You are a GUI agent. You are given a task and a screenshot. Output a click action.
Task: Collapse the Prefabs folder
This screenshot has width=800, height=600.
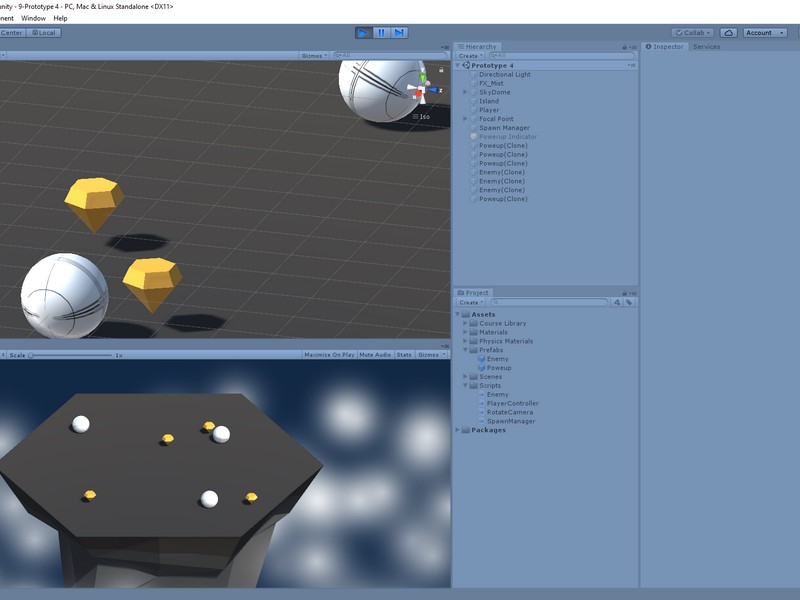coord(465,350)
